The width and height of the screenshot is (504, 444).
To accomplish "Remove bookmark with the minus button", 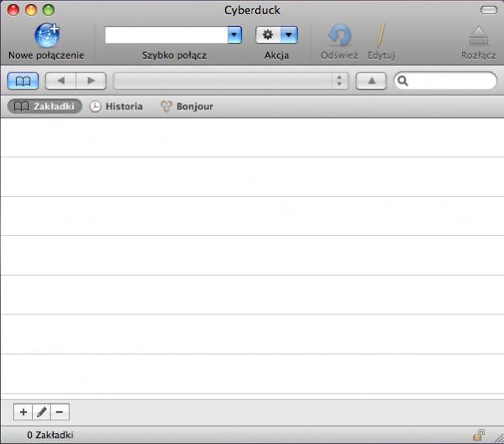I will point(60,412).
